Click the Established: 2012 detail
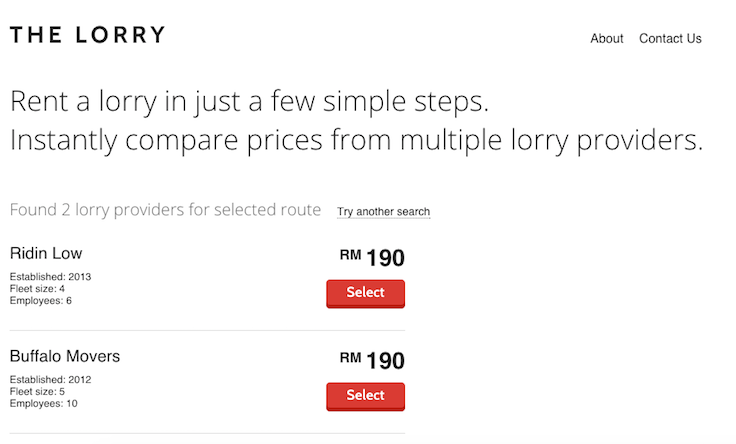The image size is (736, 444). click(x=50, y=380)
